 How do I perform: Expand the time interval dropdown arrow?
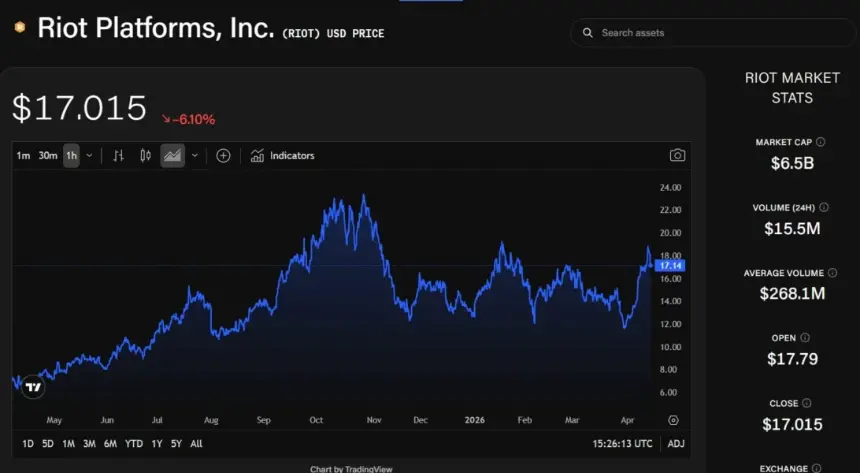tap(90, 156)
